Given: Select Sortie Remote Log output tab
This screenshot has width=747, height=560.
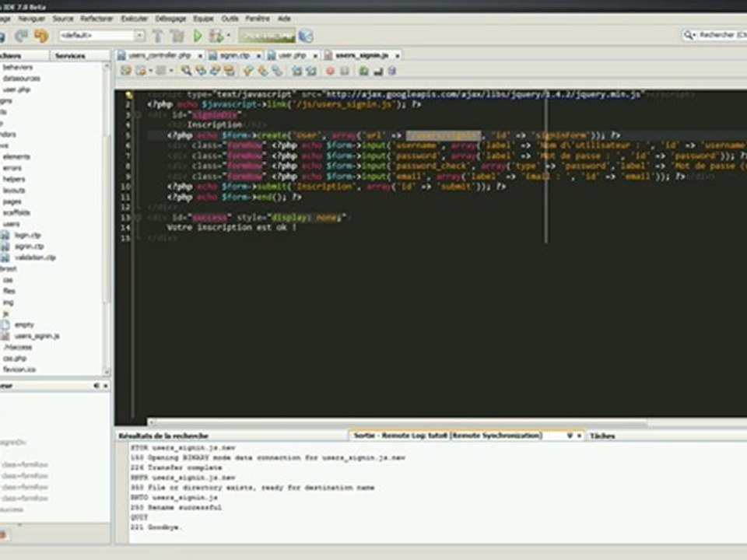Looking at the screenshot, I should pyautogui.click(x=448, y=436).
